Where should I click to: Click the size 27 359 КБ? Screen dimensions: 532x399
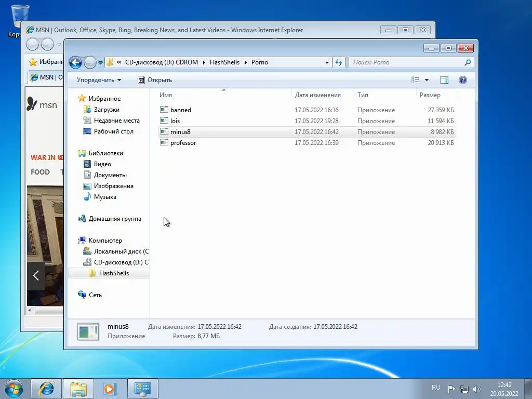coord(441,110)
